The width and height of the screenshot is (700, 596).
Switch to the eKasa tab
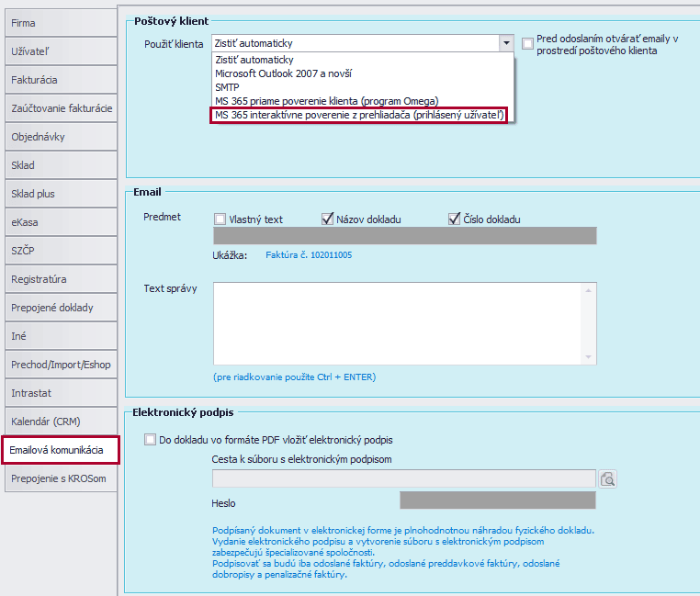[61, 222]
